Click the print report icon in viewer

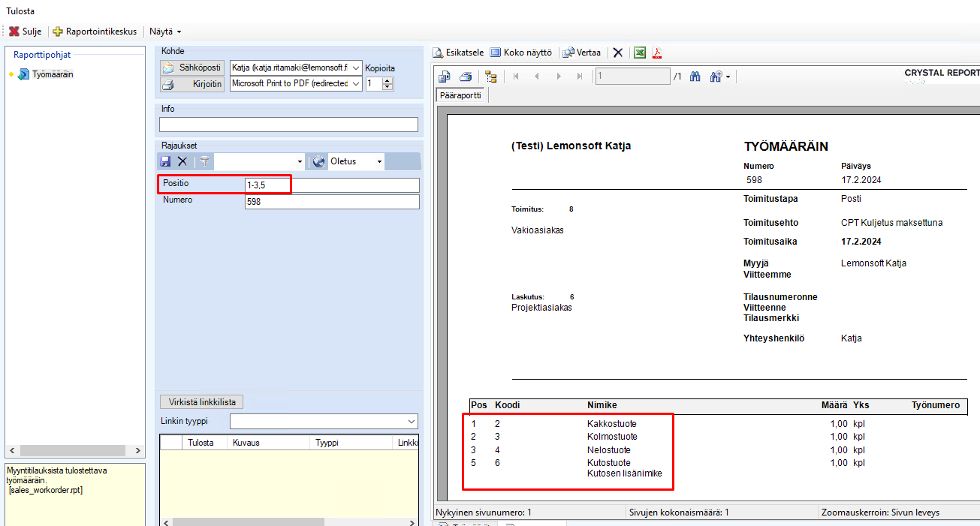466,77
